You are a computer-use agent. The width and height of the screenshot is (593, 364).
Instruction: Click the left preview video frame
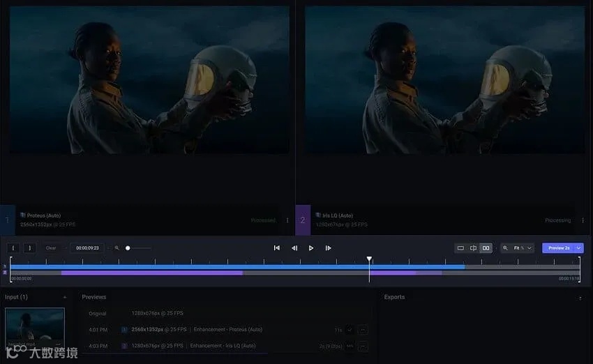[150, 79]
